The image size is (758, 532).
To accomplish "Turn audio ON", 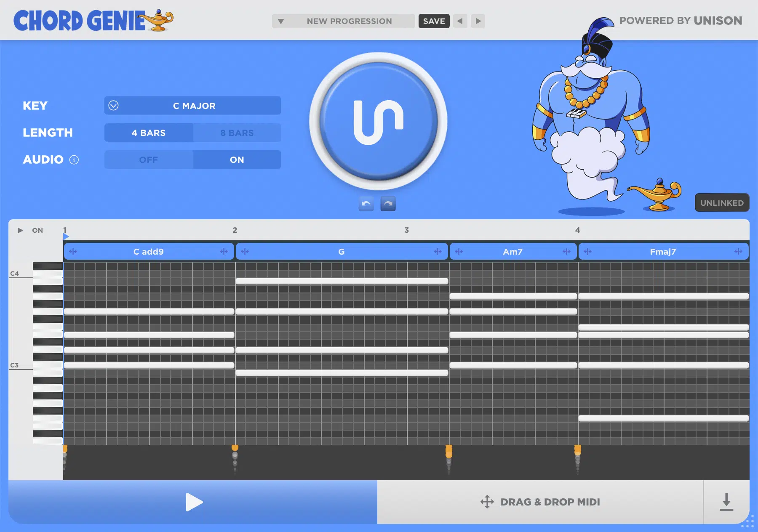I will coord(237,160).
